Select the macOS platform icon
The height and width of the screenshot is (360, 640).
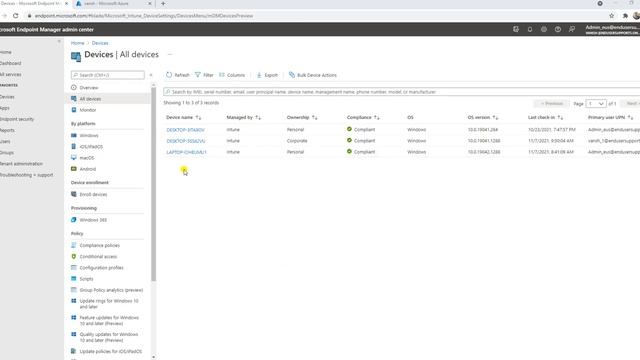pyautogui.click(x=74, y=157)
